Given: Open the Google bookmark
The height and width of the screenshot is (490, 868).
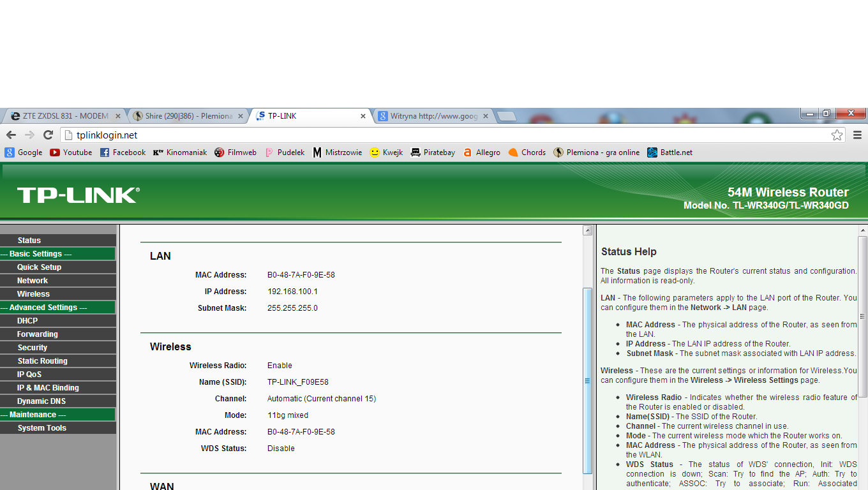Looking at the screenshot, I should point(24,152).
